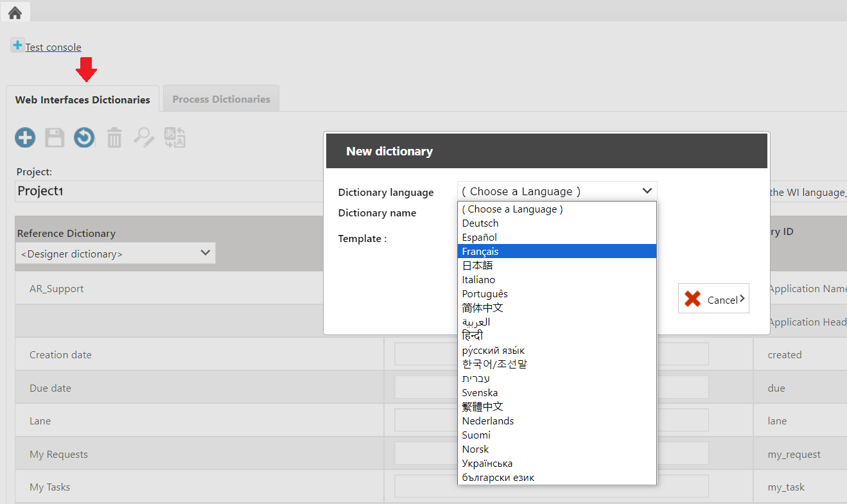Click the AR_Support row label
Viewport: 847px width, 504px height.
[x=57, y=289]
